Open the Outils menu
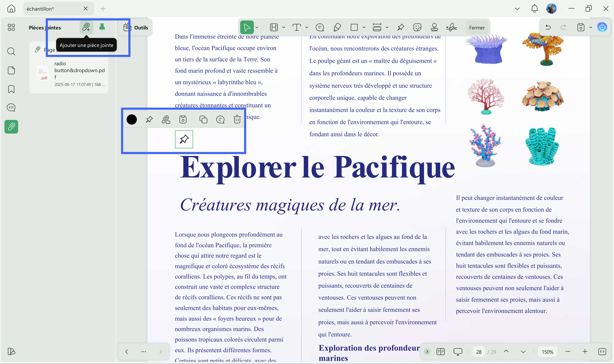Image resolution: width=614 pixels, height=364 pixels. coord(136,28)
